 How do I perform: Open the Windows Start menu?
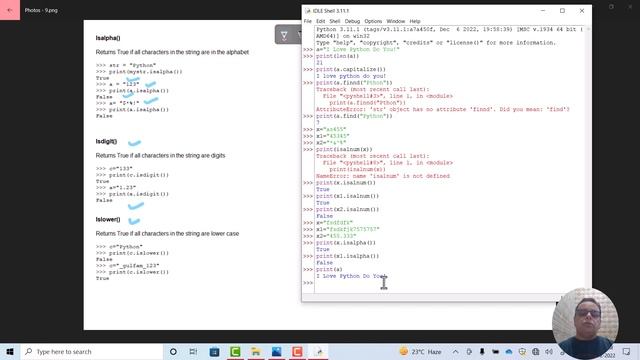(x=10, y=351)
